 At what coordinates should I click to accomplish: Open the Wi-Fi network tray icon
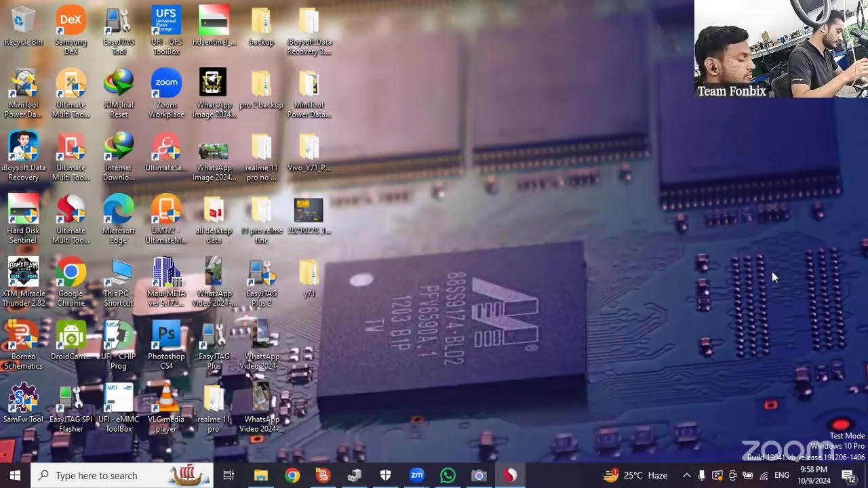click(x=764, y=475)
